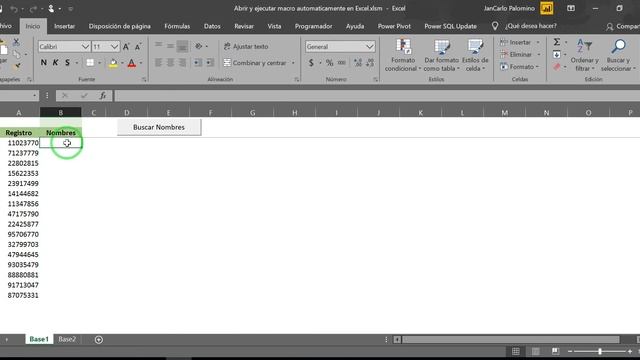Add a new sheet with plus icon
The height and width of the screenshot is (360, 640).
99,340
